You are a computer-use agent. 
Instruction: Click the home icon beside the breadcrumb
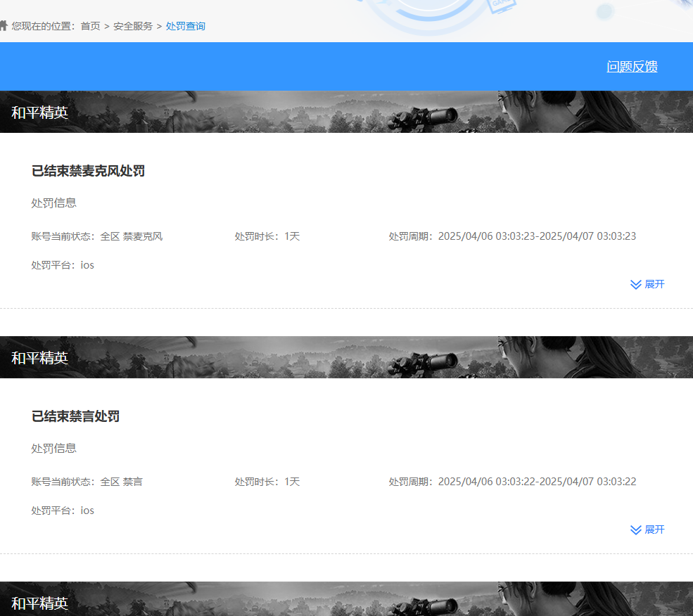click(x=6, y=25)
